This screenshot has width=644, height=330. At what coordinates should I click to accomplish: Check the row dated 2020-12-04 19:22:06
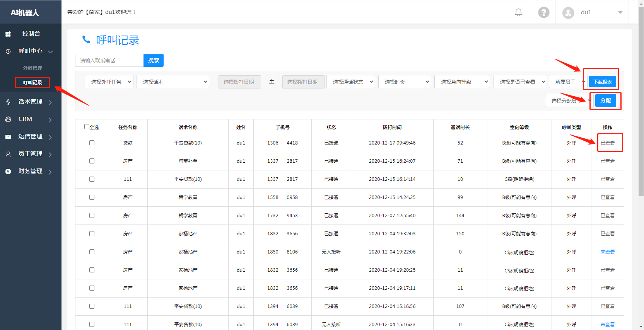click(x=92, y=252)
